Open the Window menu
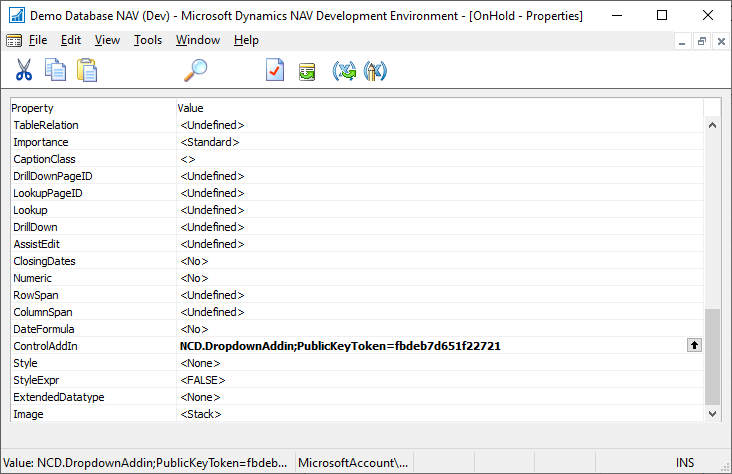Image resolution: width=732 pixels, height=474 pixels. (198, 40)
